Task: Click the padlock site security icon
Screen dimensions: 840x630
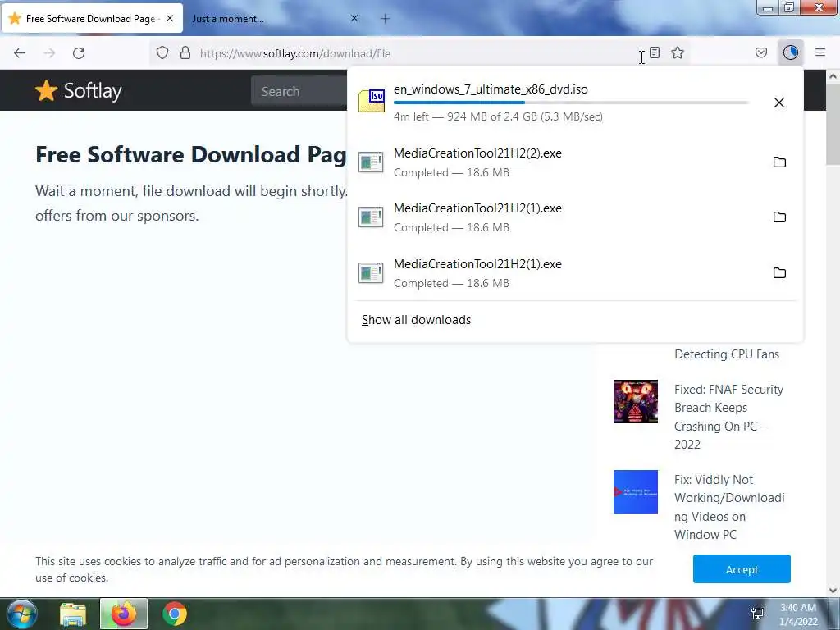Action: tap(185, 53)
